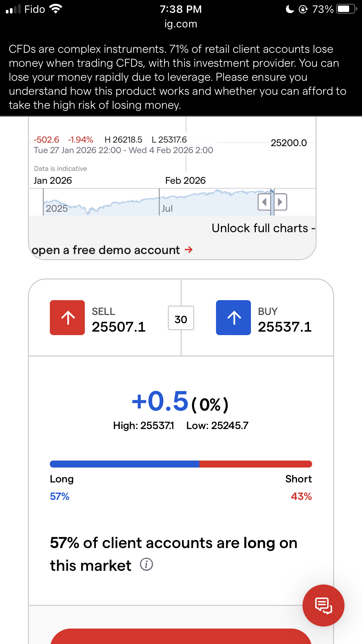Screen dimensions: 362x644
Task: Tap 57% of client accounts heading
Action: (173, 554)
